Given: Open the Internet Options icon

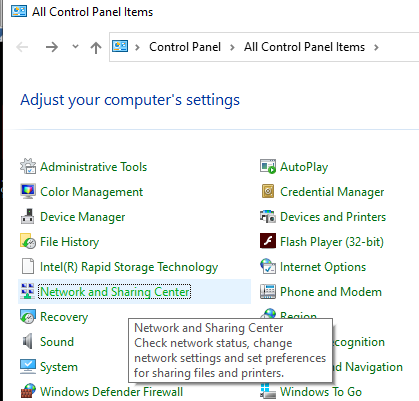Looking at the screenshot, I should 268,266.
